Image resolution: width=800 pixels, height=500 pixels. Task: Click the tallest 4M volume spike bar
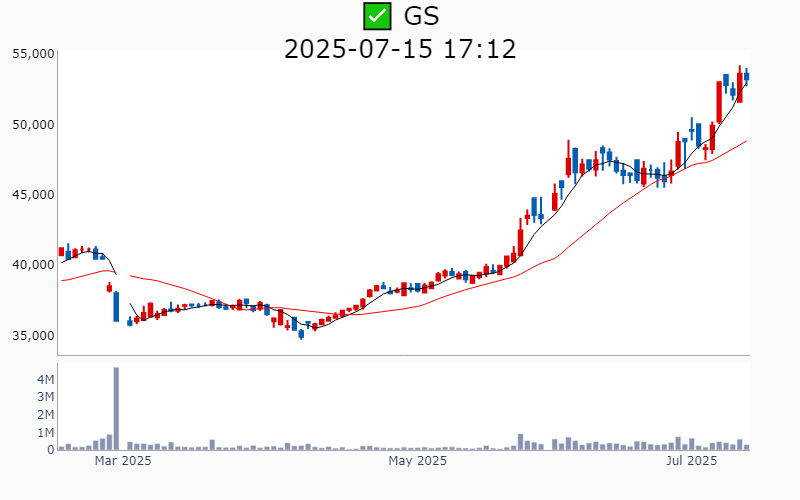[116, 409]
